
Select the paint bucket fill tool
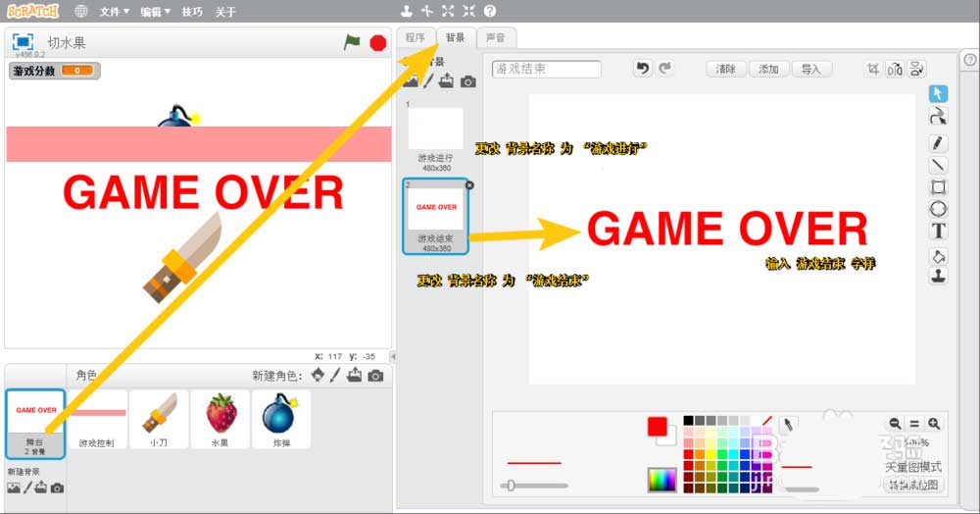pyautogui.click(x=938, y=256)
